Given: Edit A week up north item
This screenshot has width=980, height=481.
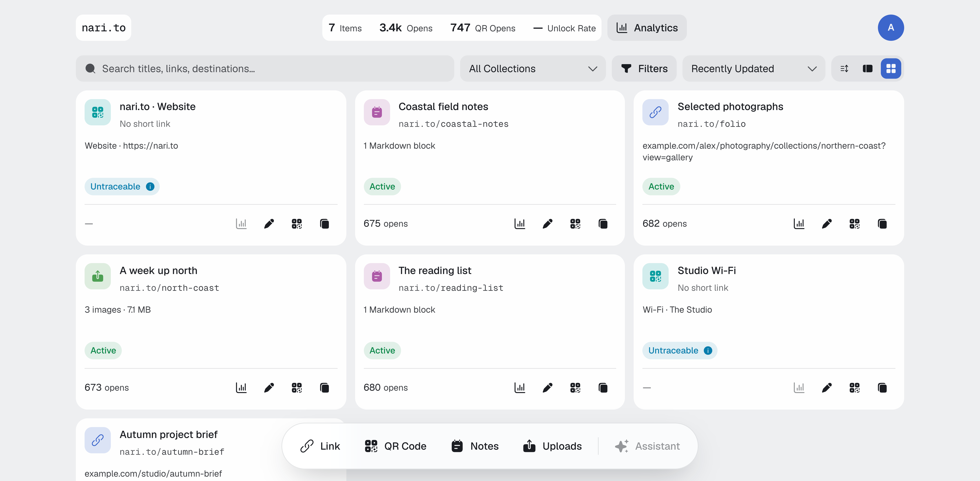Looking at the screenshot, I should coord(269,388).
